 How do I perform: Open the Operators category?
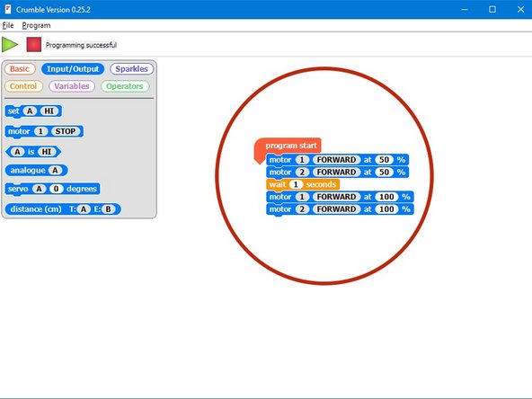point(125,86)
